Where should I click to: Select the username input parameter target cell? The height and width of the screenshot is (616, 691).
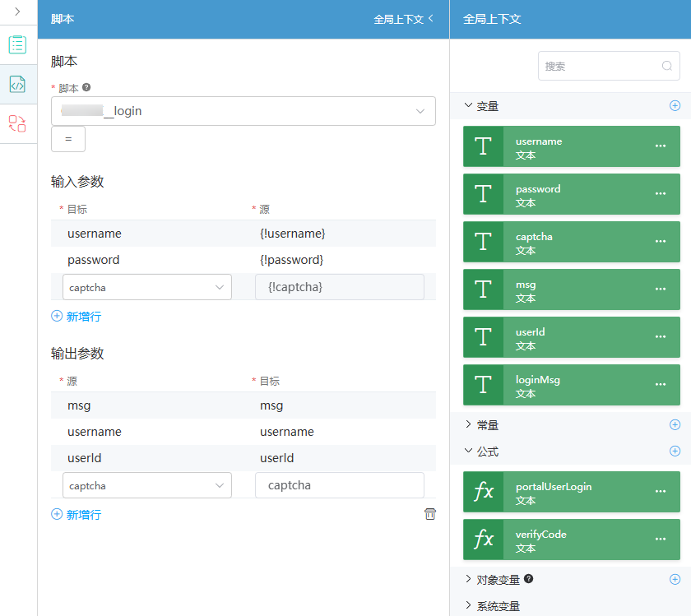tap(147, 234)
